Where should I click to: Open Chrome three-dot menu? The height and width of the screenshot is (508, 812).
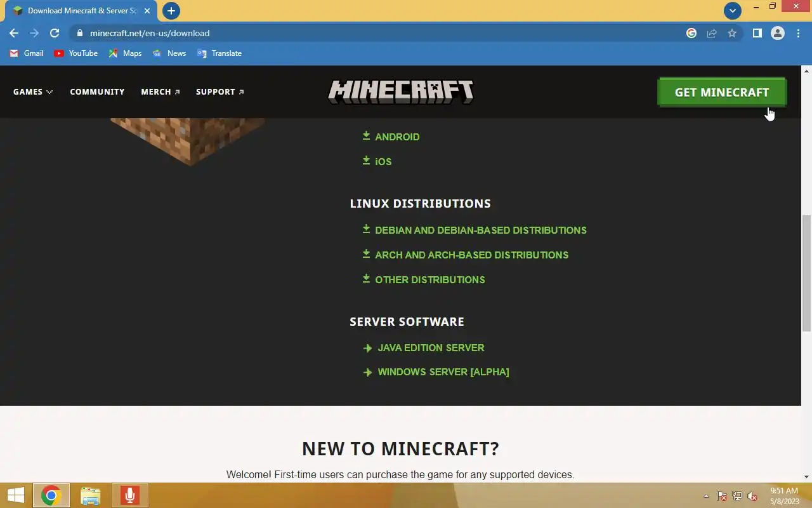[x=798, y=33]
